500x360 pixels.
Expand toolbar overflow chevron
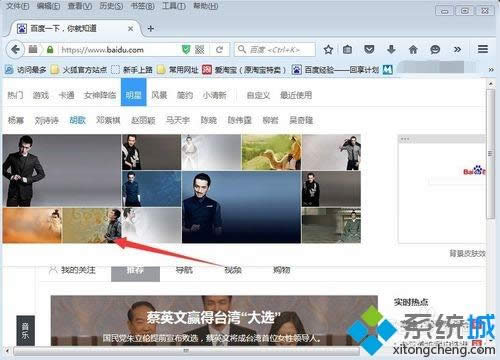tap(457, 50)
